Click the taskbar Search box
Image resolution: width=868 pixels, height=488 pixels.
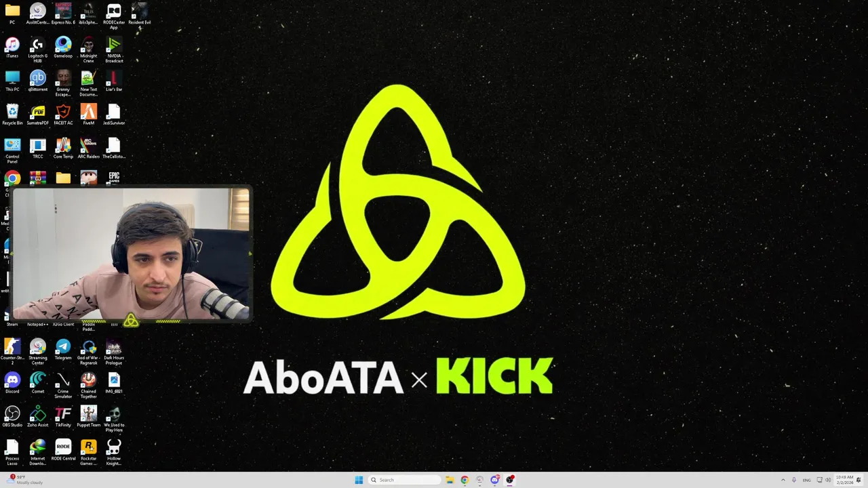[x=405, y=480]
